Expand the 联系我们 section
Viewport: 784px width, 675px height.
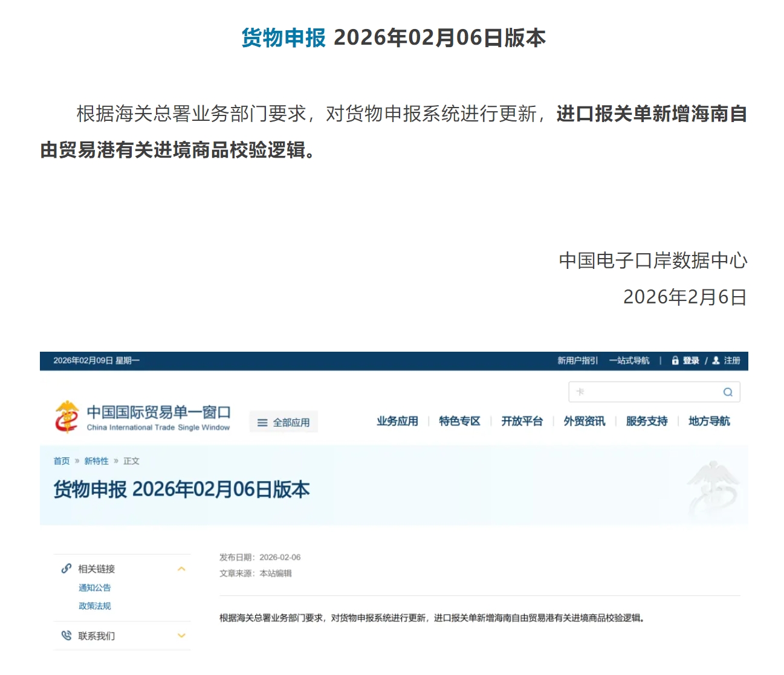point(180,635)
